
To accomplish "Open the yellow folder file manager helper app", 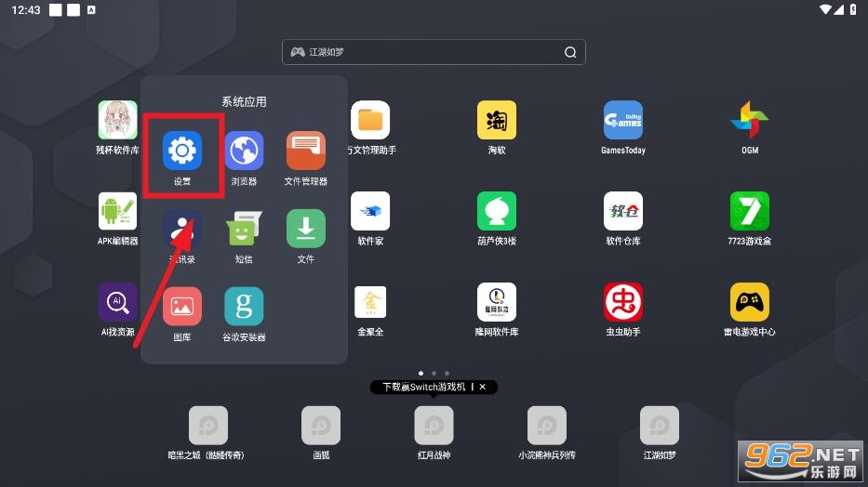I will pos(370,120).
